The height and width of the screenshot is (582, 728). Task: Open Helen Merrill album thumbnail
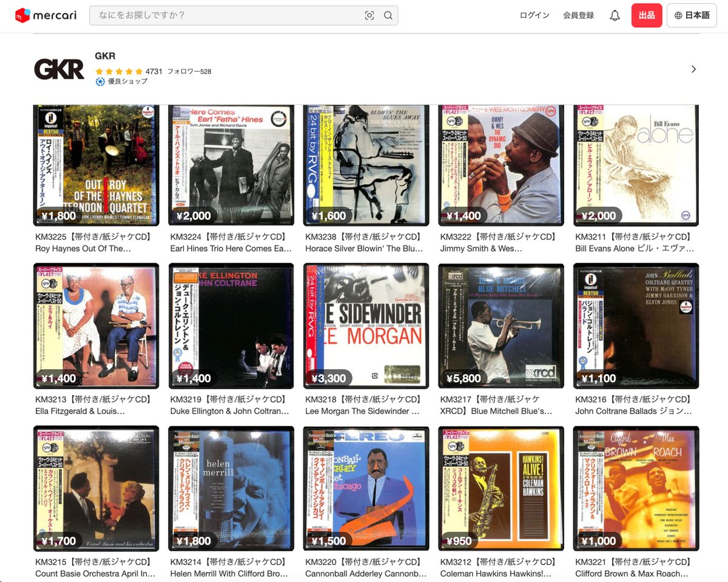point(231,489)
